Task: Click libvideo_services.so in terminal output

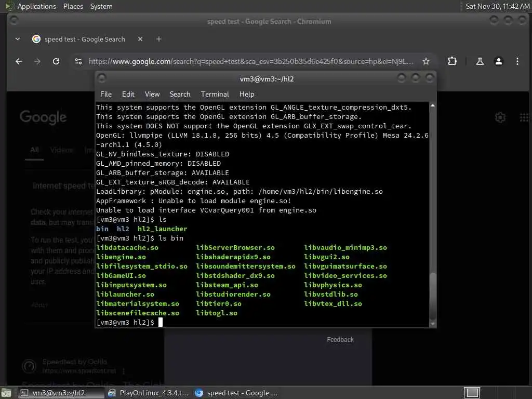Action: (x=345, y=276)
